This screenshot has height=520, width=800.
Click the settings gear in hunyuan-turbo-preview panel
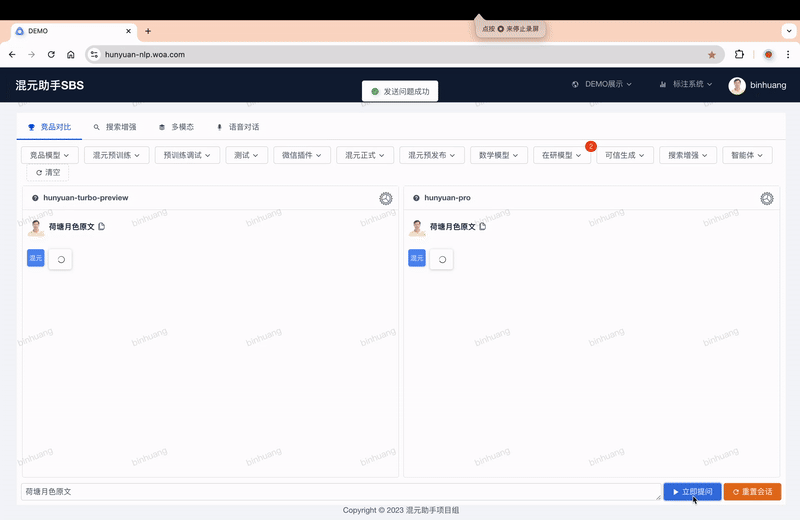coord(386,198)
